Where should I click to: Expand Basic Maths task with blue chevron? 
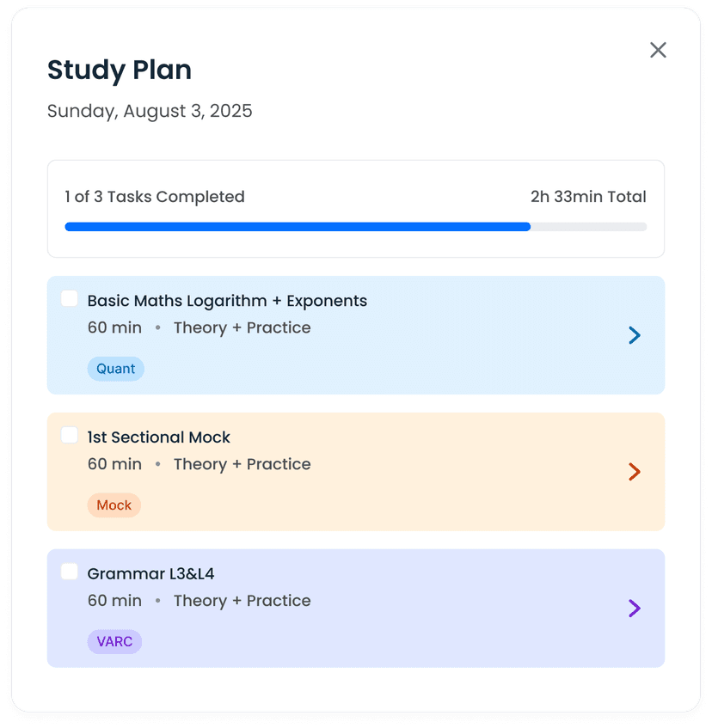point(635,335)
